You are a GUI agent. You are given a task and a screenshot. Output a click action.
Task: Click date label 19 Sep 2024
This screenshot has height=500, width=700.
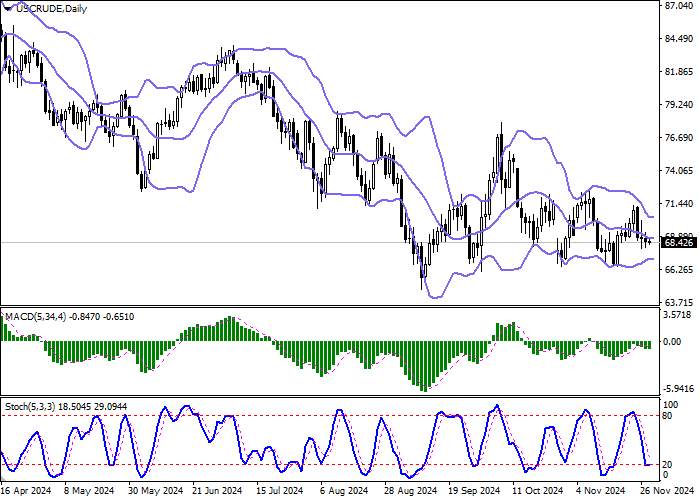pos(475,491)
